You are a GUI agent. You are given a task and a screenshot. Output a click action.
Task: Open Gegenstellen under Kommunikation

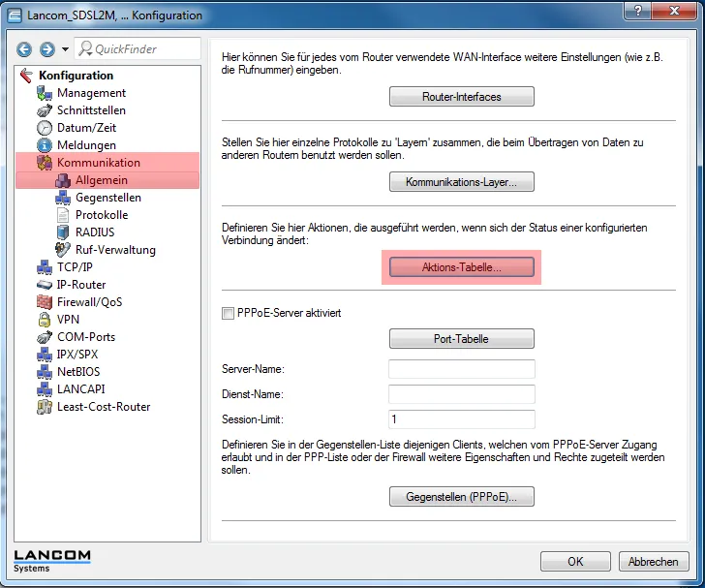(108, 198)
